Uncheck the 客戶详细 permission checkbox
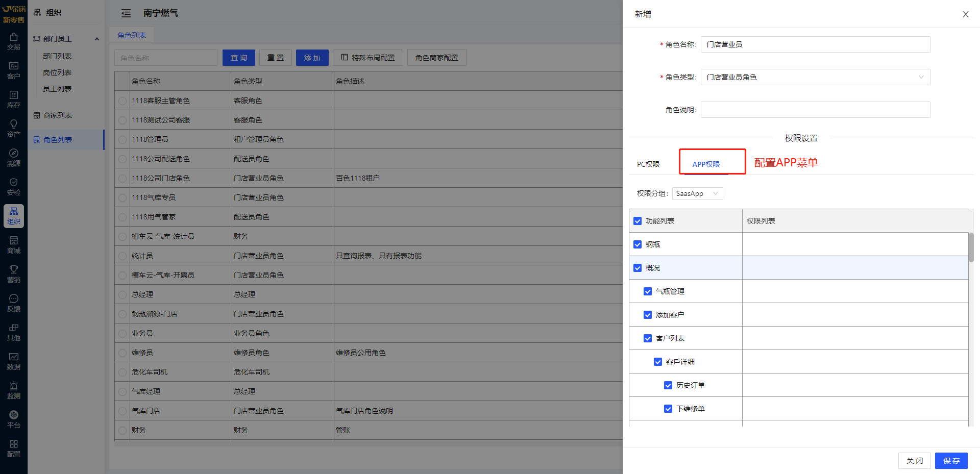Image resolution: width=980 pixels, height=474 pixels. pyautogui.click(x=658, y=362)
